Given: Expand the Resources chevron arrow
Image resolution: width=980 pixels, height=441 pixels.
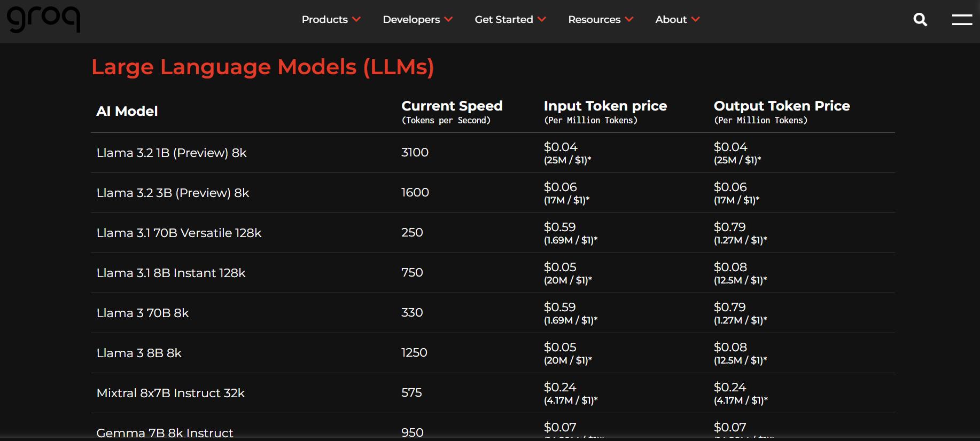Looking at the screenshot, I should [629, 19].
